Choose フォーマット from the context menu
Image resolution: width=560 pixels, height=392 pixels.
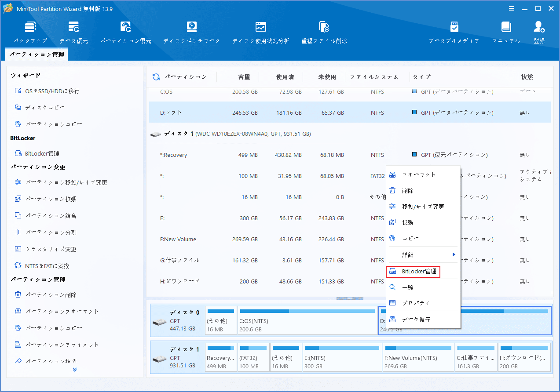(x=423, y=175)
